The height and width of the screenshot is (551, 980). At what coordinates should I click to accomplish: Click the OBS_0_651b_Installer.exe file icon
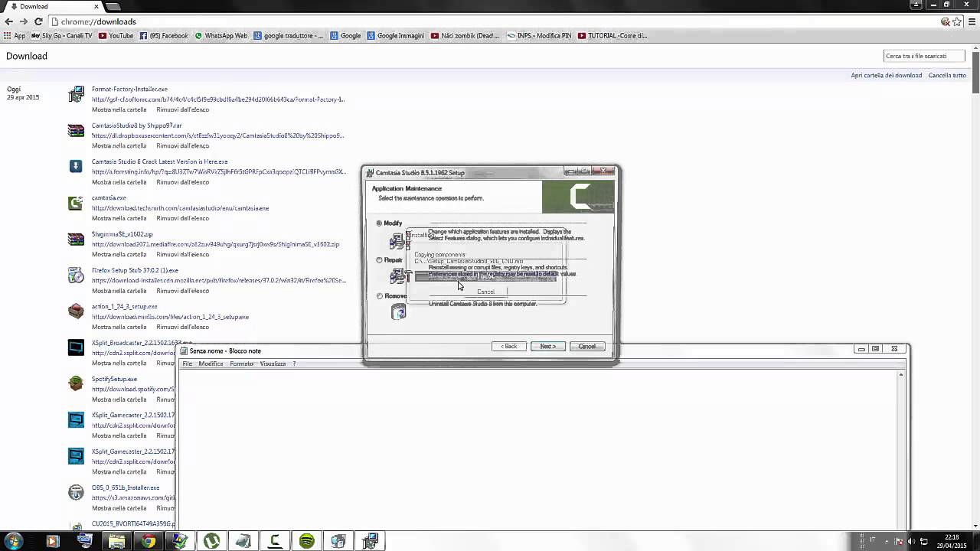[76, 493]
